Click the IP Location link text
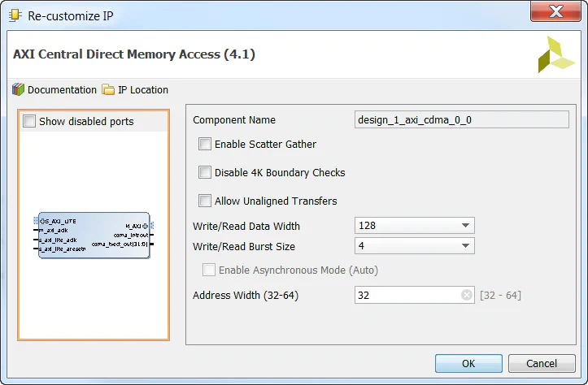This screenshot has height=385, width=588. point(143,90)
